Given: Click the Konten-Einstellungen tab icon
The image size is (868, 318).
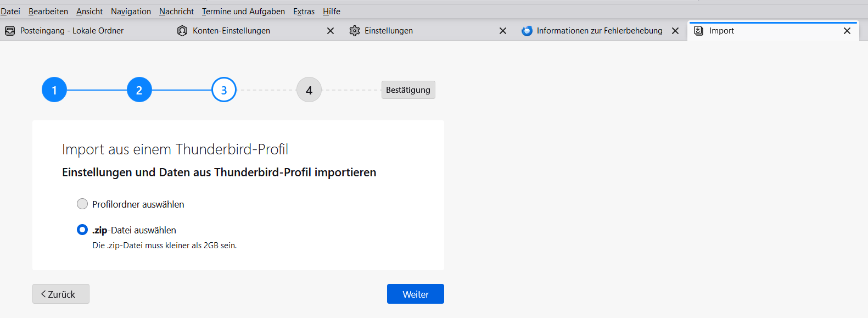Looking at the screenshot, I should [182, 31].
